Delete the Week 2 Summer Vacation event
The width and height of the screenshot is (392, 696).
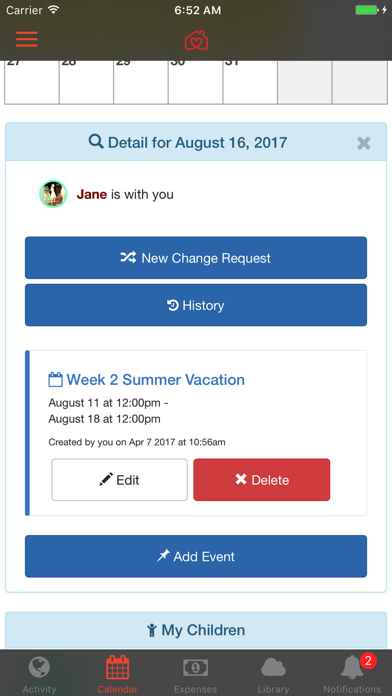(261, 480)
